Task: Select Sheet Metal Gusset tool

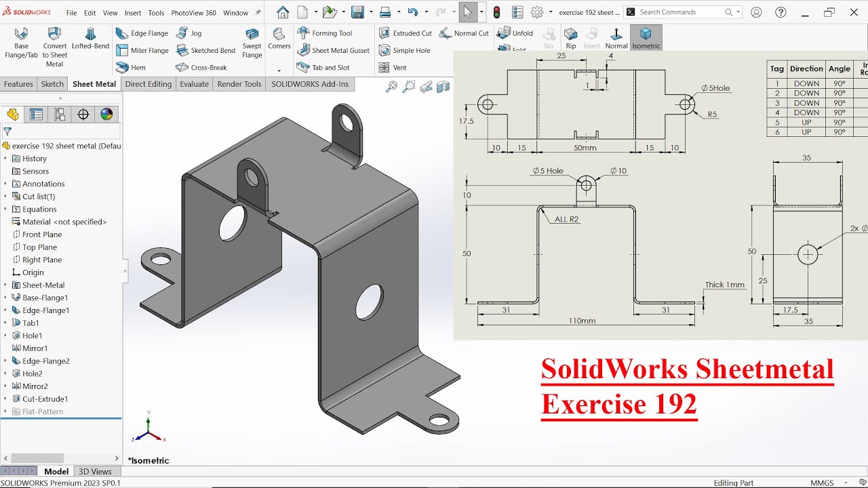Action: (333, 50)
